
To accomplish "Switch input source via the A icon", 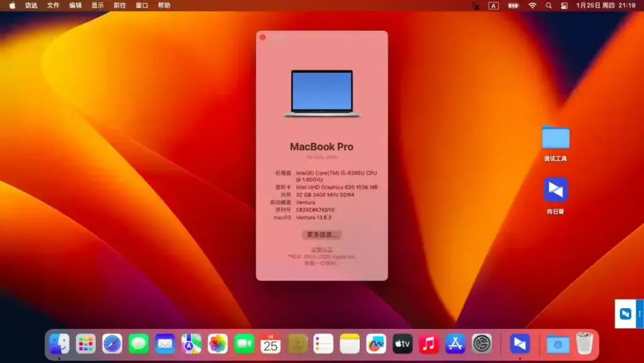I will point(493,5).
